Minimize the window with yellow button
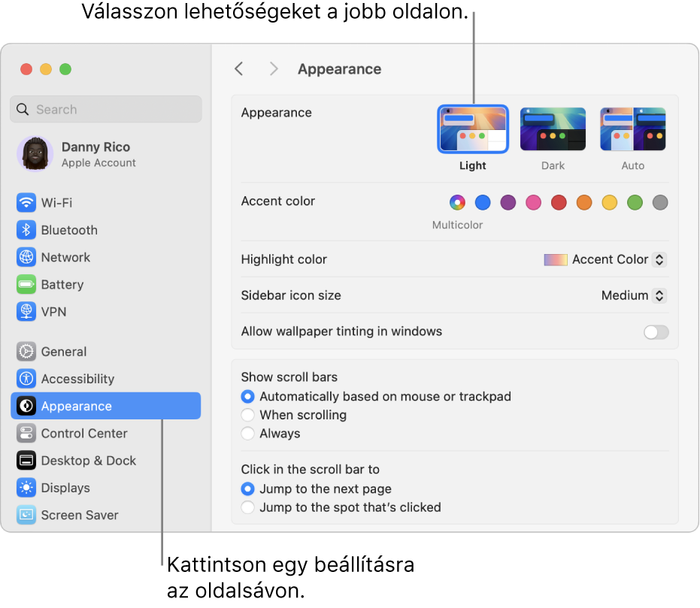This screenshot has width=700, height=608. point(46,69)
